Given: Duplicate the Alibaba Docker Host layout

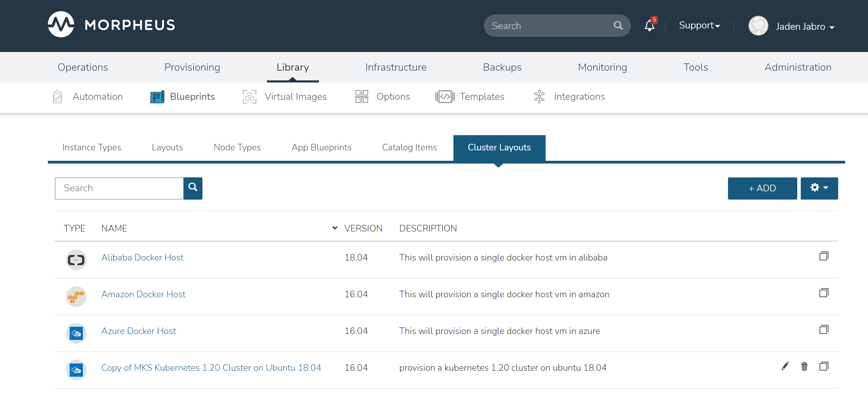Looking at the screenshot, I should point(824,256).
